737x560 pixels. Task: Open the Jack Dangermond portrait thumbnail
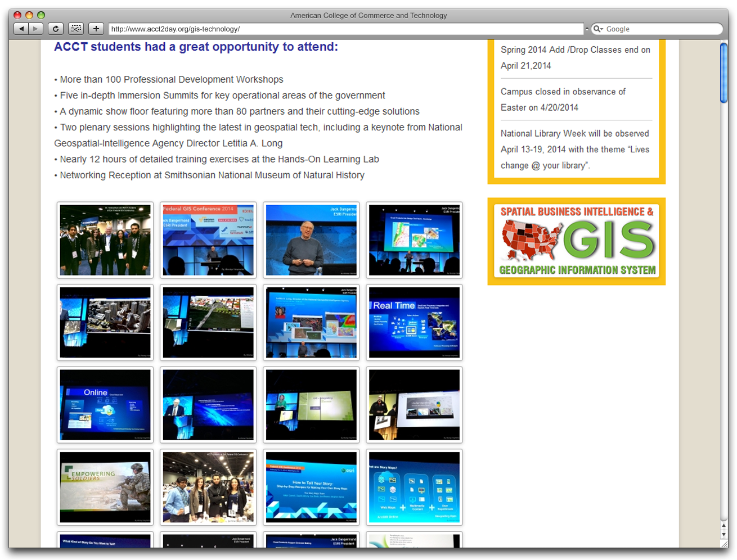311,240
